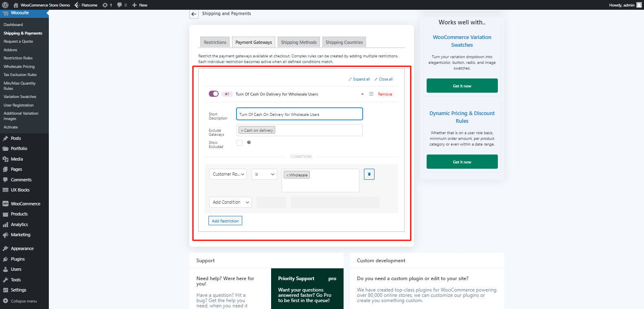Screen dimensions: 644x309
Task: Click the drag handle icon of restriction #1
Action: coord(371,94)
